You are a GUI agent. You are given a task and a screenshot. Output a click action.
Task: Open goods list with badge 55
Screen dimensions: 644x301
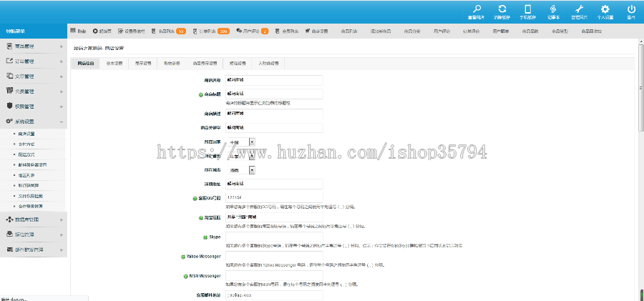coord(168,31)
